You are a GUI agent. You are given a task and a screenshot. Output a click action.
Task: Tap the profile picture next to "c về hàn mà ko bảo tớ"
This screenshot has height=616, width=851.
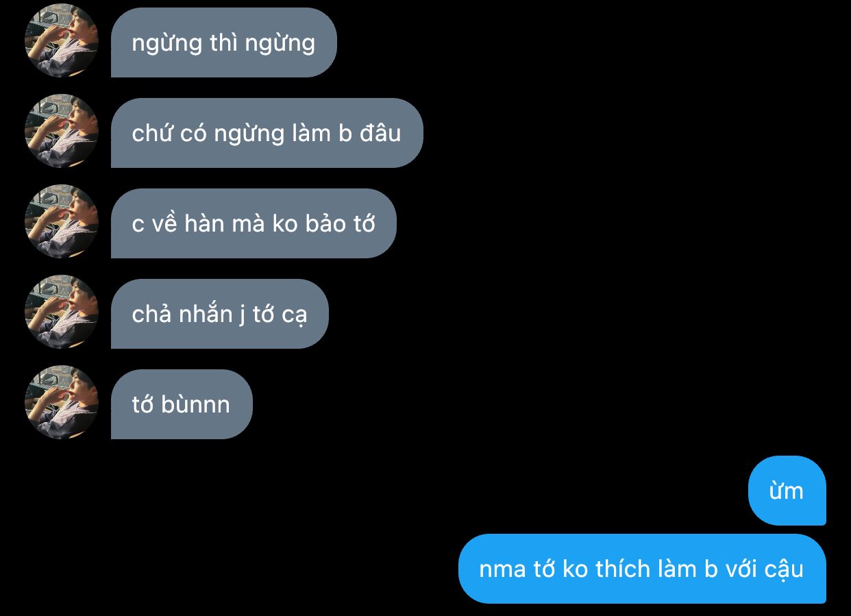pyautogui.click(x=62, y=221)
